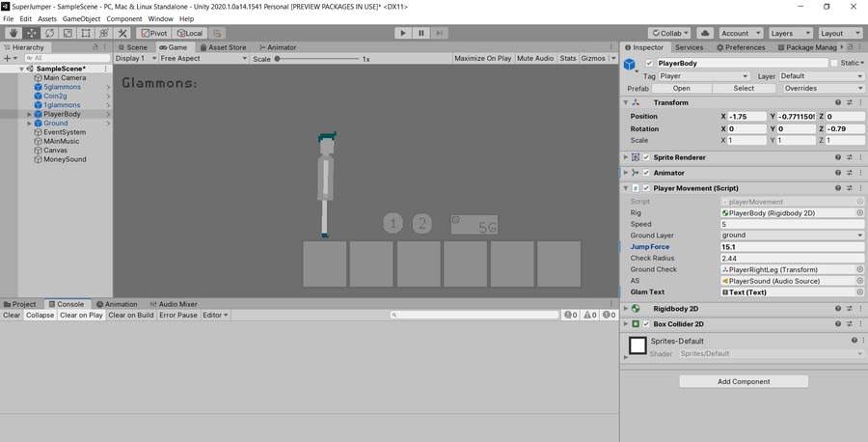Open Ground Layer dropdown

click(x=792, y=235)
